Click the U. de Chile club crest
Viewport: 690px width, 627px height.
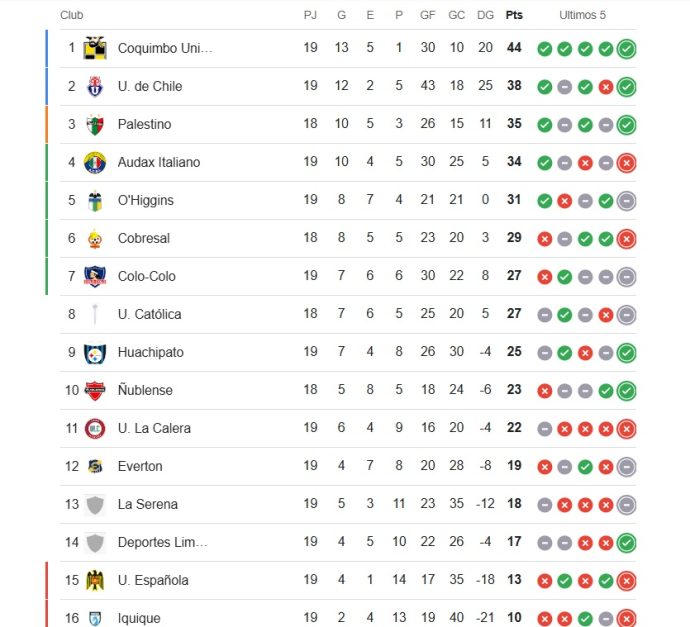pos(95,86)
